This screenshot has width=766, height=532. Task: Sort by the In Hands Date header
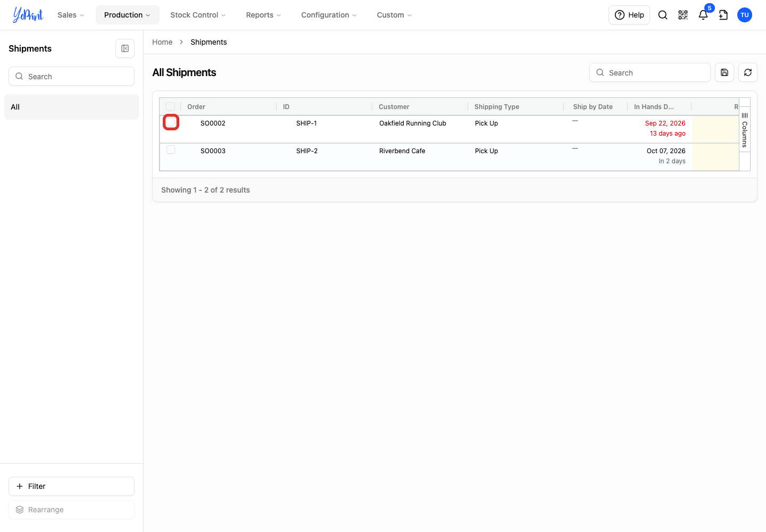[x=654, y=106]
